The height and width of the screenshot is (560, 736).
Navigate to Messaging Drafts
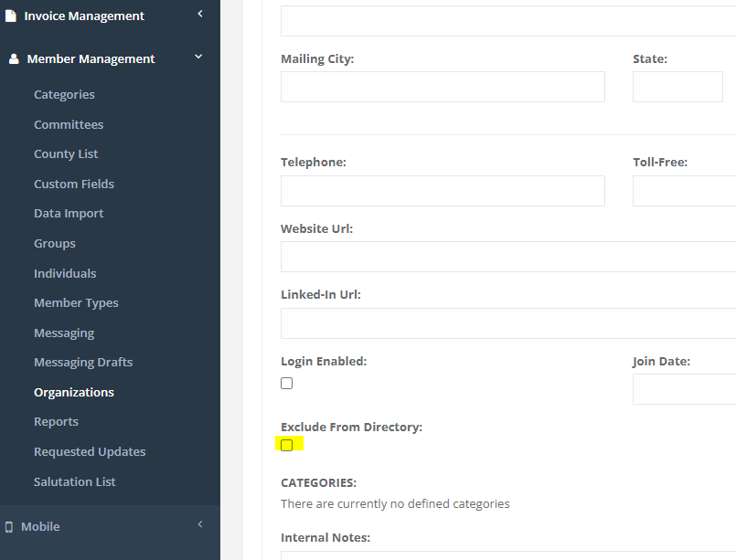83,363
